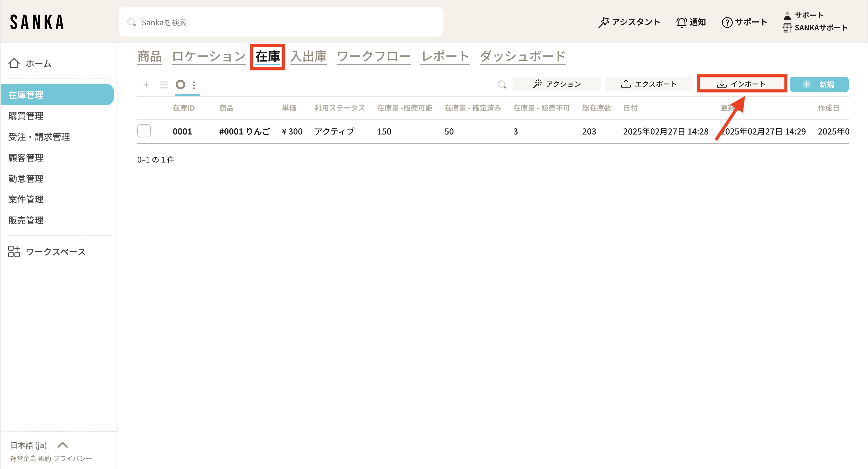
Task: Click the plus add-view icon
Action: click(x=146, y=85)
